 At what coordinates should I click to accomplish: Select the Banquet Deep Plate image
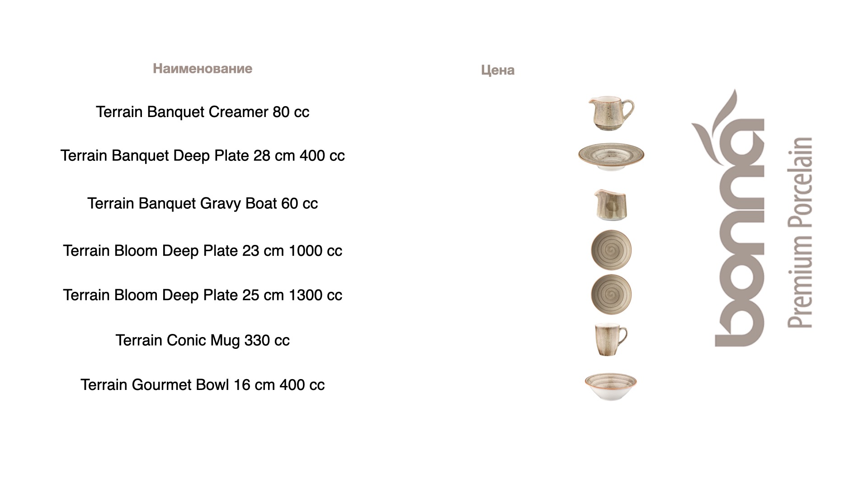click(611, 156)
